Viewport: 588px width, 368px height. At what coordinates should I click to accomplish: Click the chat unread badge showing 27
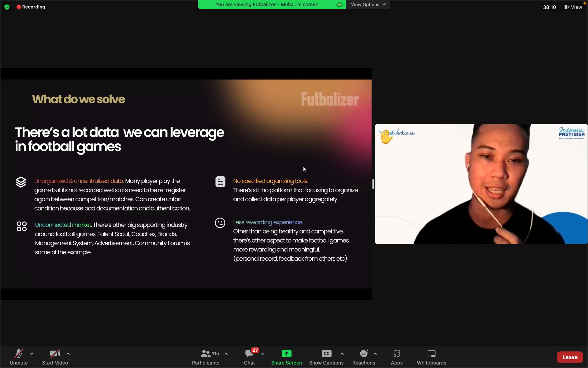tap(255, 350)
